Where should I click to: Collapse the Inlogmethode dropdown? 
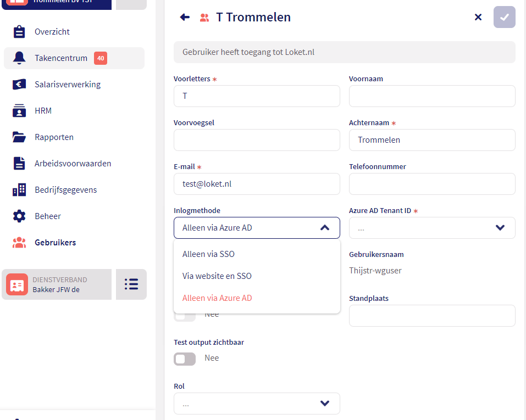pos(324,228)
